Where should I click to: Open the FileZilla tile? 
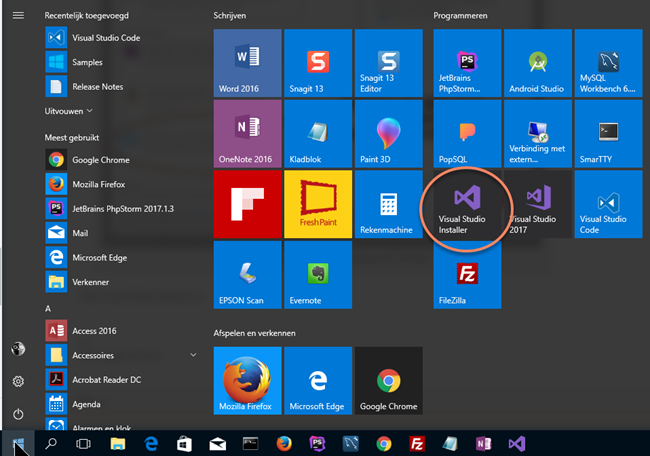coord(467,274)
